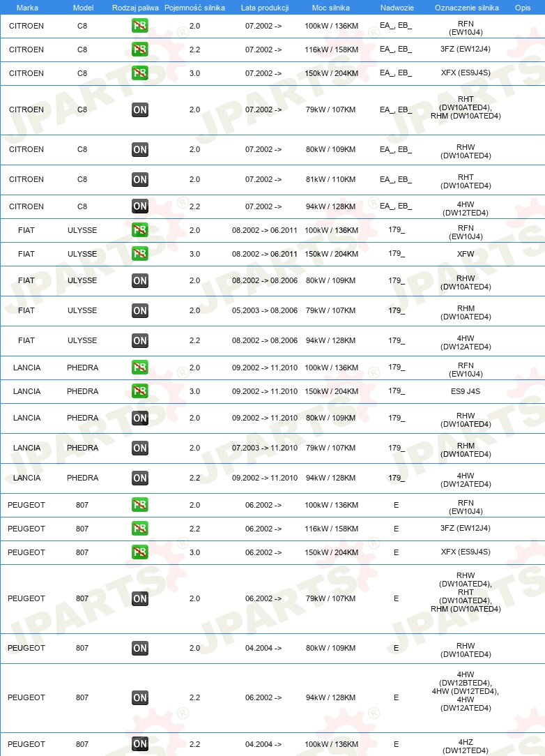The width and height of the screenshot is (545, 756).
Task: Click the ON diesel icon in Fiat Ulysse 79kW row
Action: point(140,310)
